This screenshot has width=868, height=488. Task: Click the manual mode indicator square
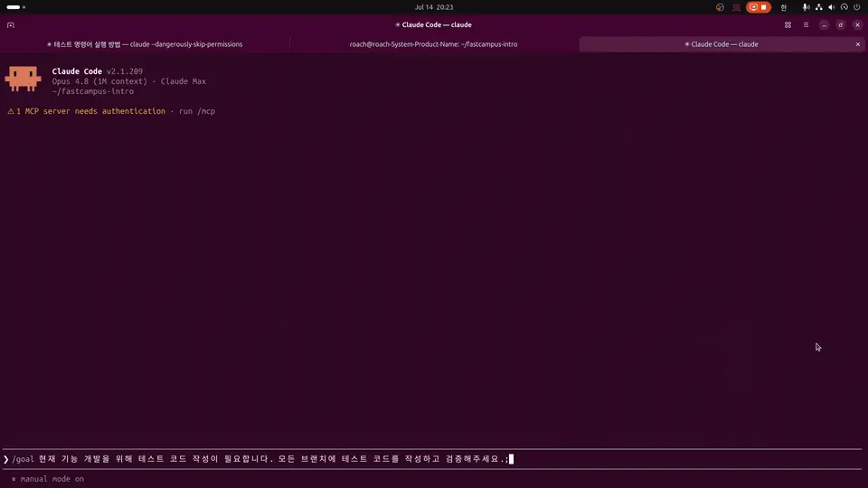pos(14,479)
